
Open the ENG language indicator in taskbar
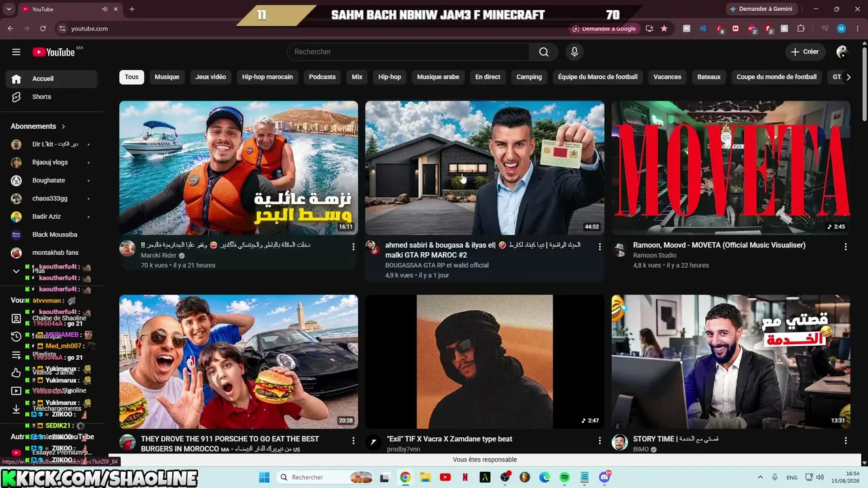pos(791,477)
